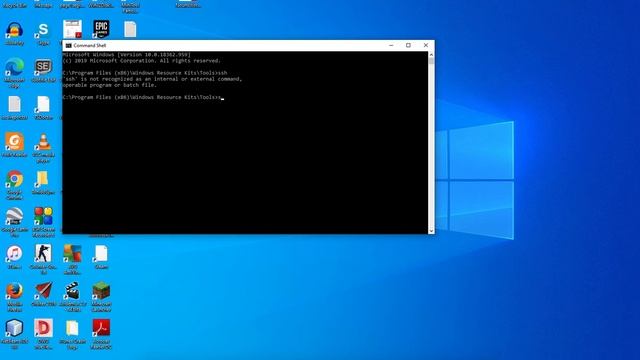The image size is (640, 360).
Task: Select the blank document below Microsoft Edge
Action: pos(14,104)
